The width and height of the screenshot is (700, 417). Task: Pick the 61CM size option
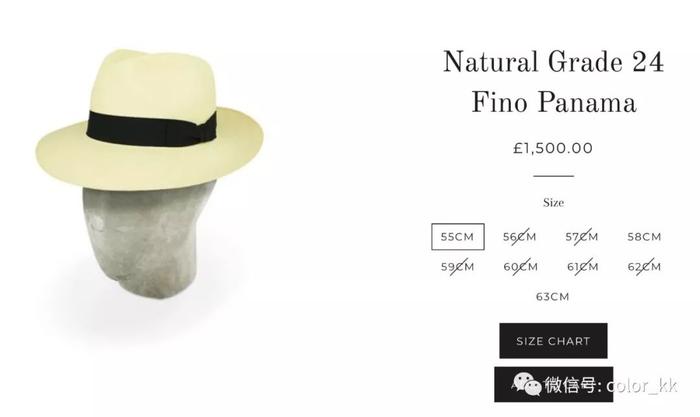coord(583,267)
